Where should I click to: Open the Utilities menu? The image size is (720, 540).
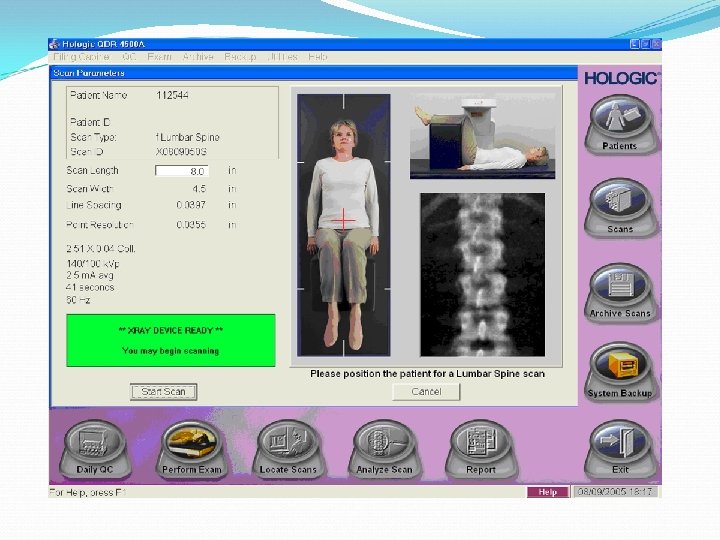coord(282,57)
